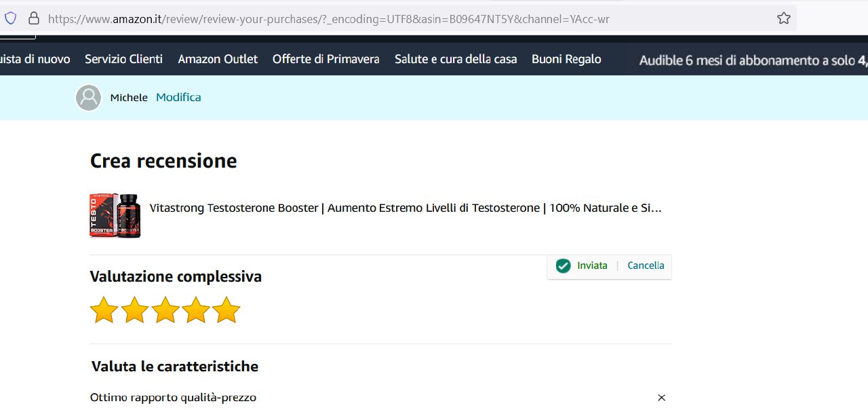The height and width of the screenshot is (410, 868).
Task: Click the fifth rating star
Action: (x=226, y=310)
